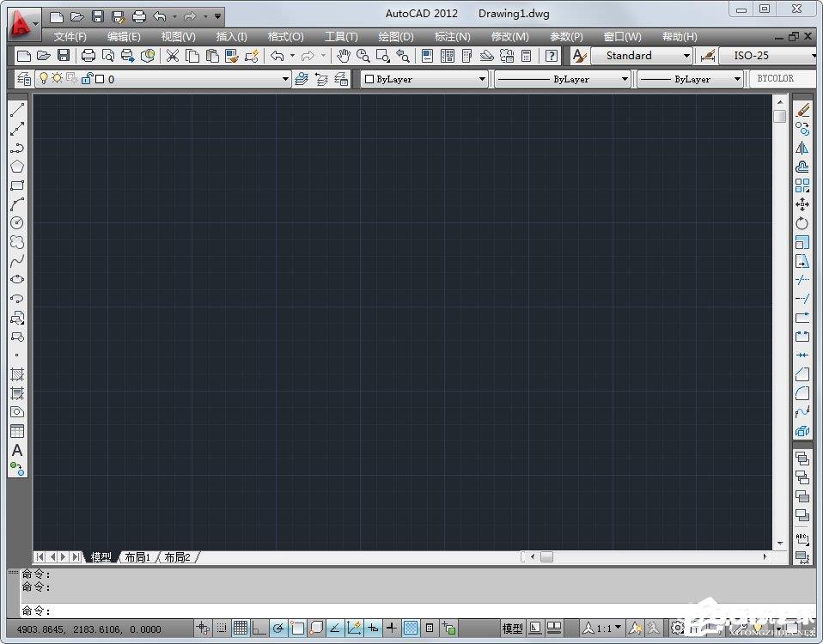Click the 模型 tab

[x=101, y=557]
